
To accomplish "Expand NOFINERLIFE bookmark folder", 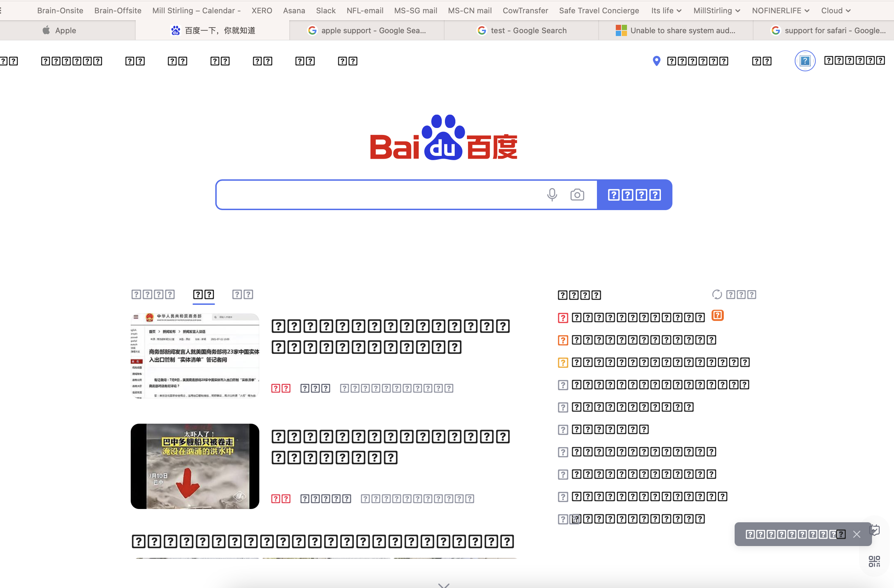I will (780, 10).
